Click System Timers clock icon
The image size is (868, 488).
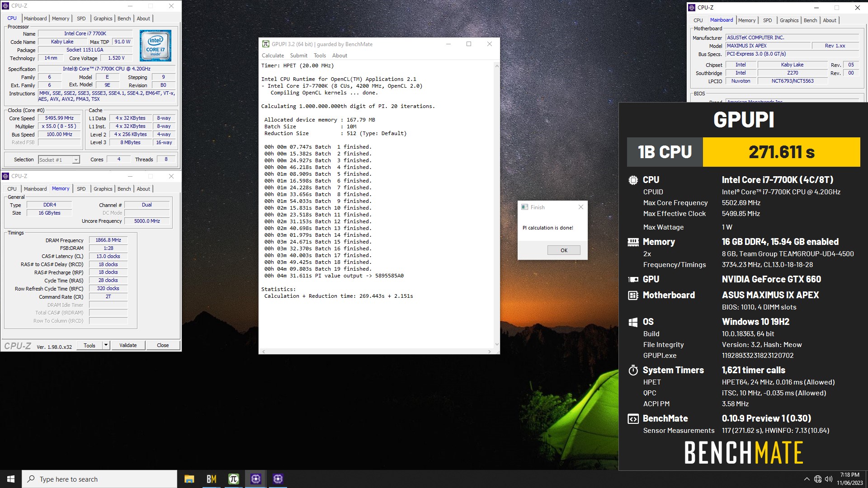tap(633, 370)
